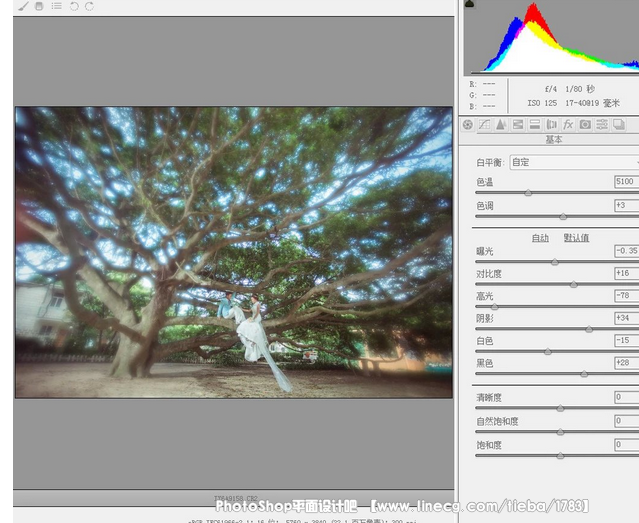Image resolution: width=639 pixels, height=523 pixels.
Task: Click the 色温 temperature slider handle
Action: [x=528, y=193]
